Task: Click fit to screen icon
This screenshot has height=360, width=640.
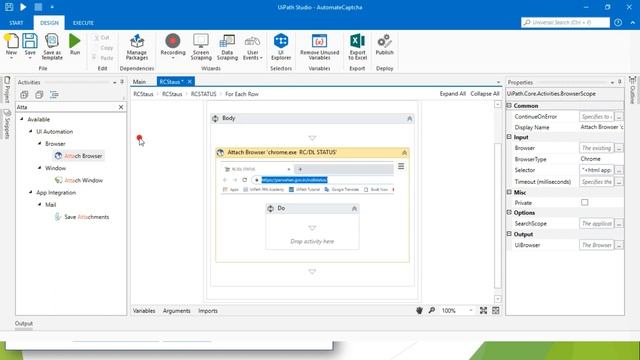Action: pos(483,311)
